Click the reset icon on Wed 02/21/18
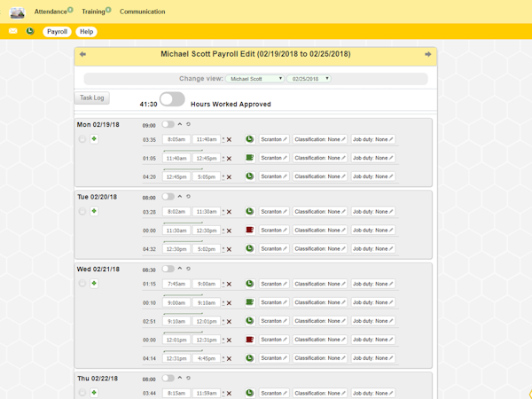The image size is (532, 399). coord(188,269)
